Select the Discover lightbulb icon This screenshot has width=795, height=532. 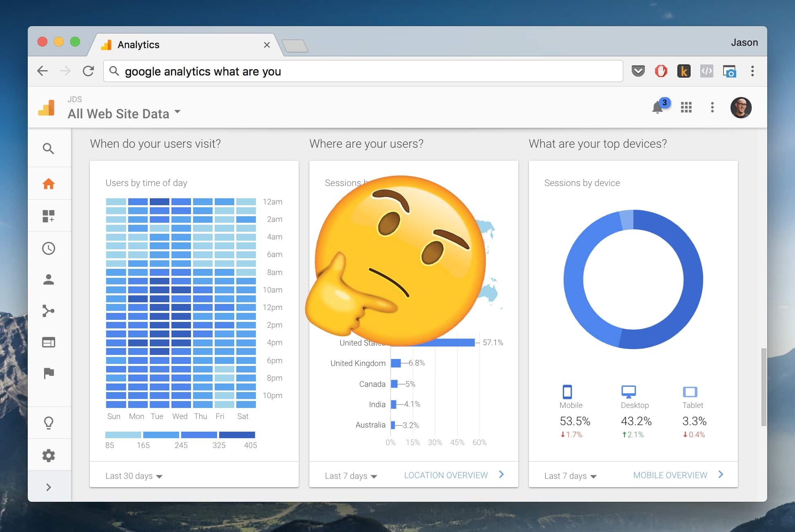tap(49, 423)
